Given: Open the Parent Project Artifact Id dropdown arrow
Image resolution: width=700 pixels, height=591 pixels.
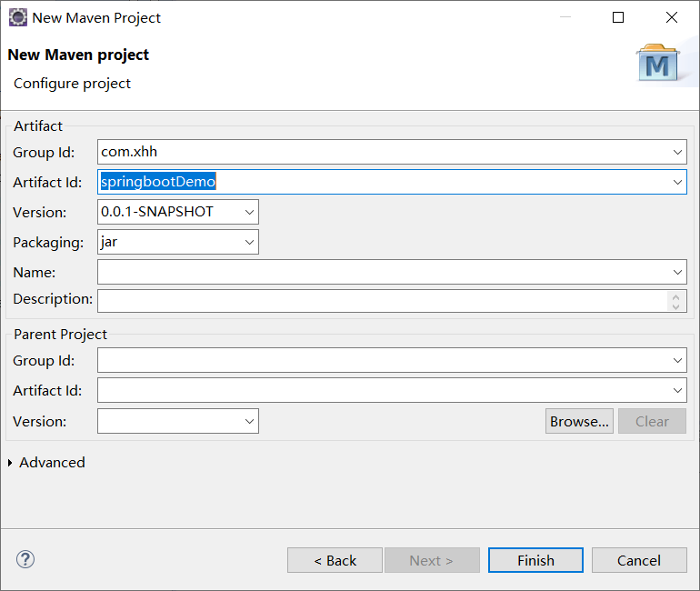Looking at the screenshot, I should [x=677, y=390].
